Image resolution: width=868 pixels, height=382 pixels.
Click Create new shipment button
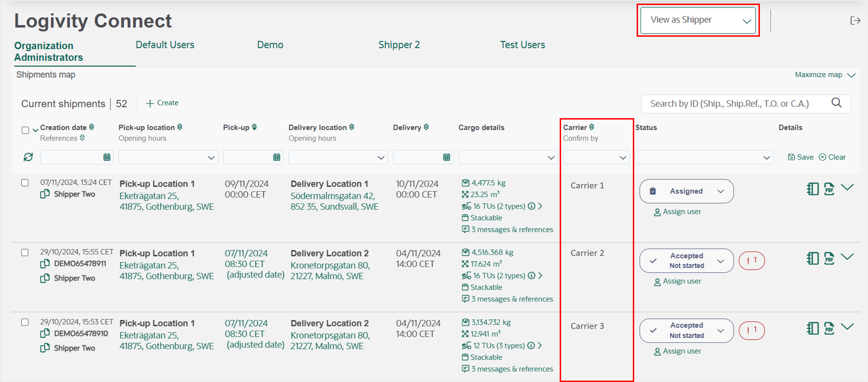[x=162, y=103]
